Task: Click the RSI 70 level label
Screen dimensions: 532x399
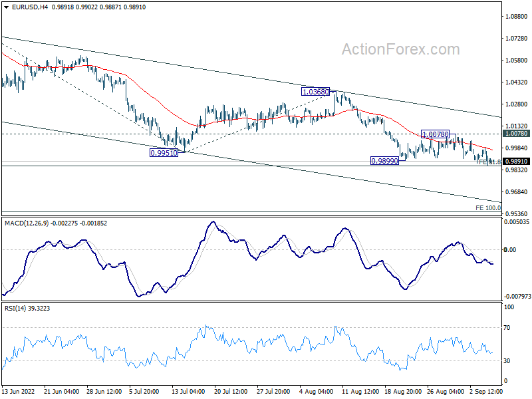Action: 507,328
